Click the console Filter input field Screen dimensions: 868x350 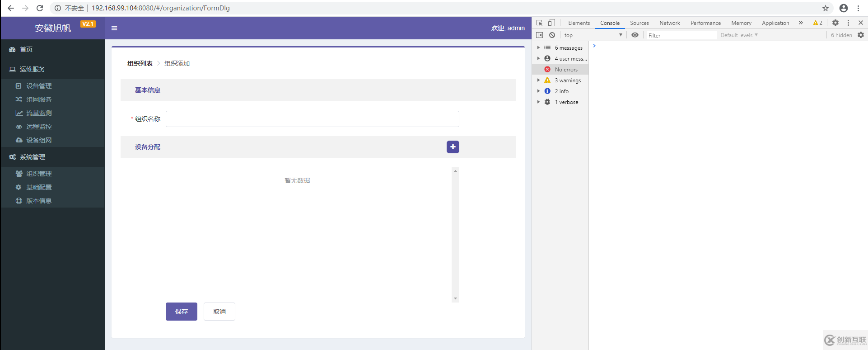(681, 35)
